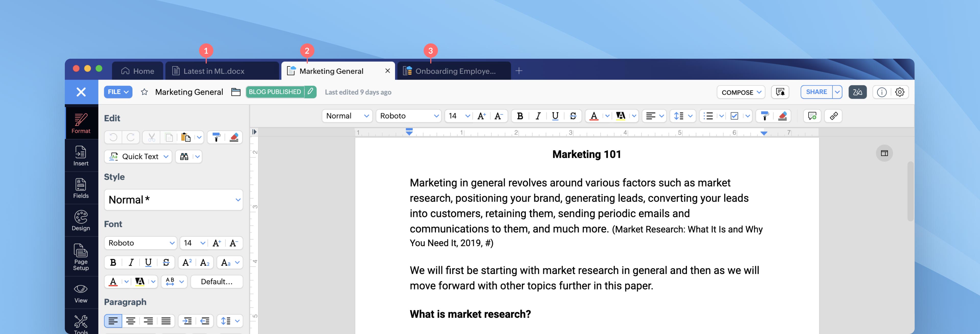Switch to the Design panel
This screenshot has height=334, width=980.
pyautogui.click(x=81, y=220)
